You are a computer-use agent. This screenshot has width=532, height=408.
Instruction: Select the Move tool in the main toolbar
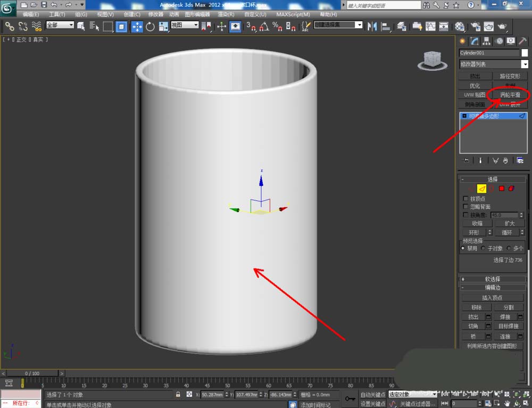[137, 26]
